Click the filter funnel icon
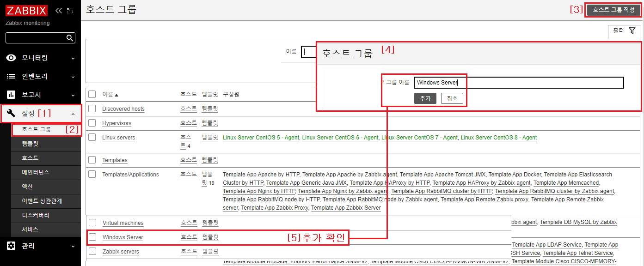The width and height of the screenshot is (644, 266). [x=632, y=30]
